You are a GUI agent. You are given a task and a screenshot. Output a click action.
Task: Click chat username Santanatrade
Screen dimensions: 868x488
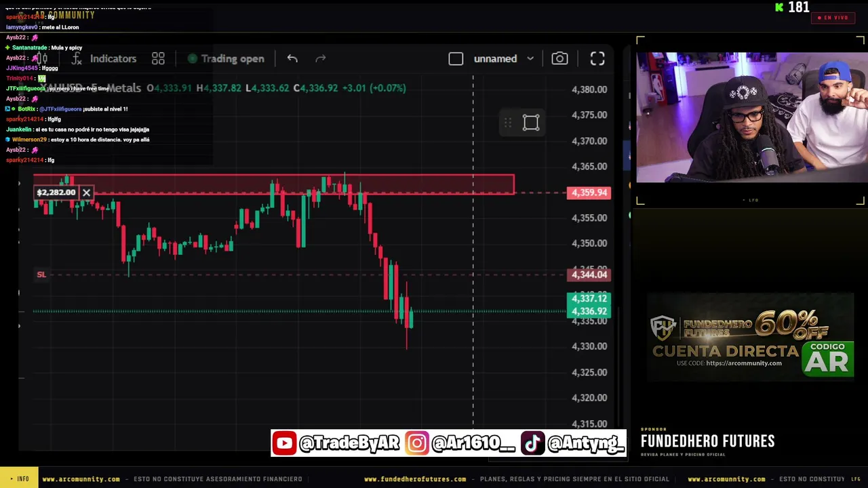[30, 48]
